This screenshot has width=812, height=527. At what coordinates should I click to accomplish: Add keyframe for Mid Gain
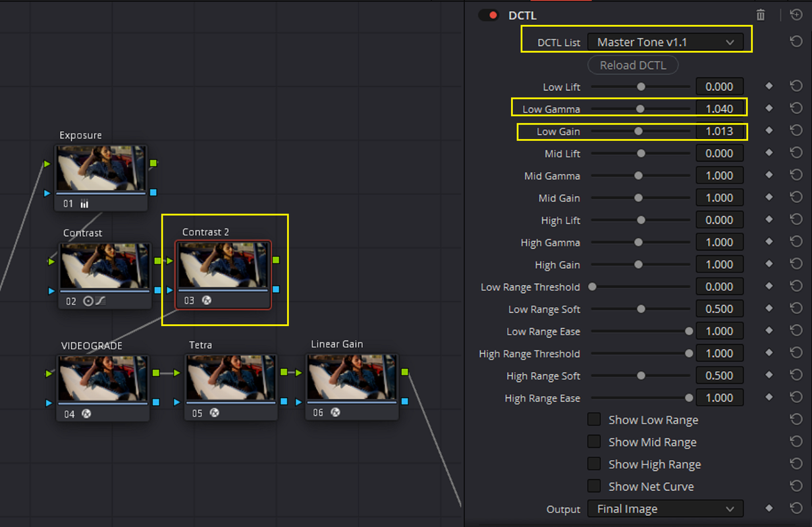(769, 198)
